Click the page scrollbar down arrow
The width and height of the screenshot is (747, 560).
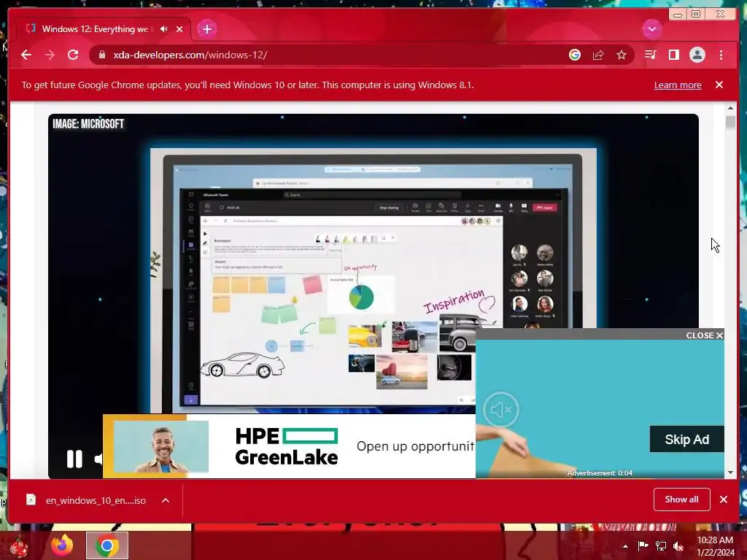click(730, 472)
